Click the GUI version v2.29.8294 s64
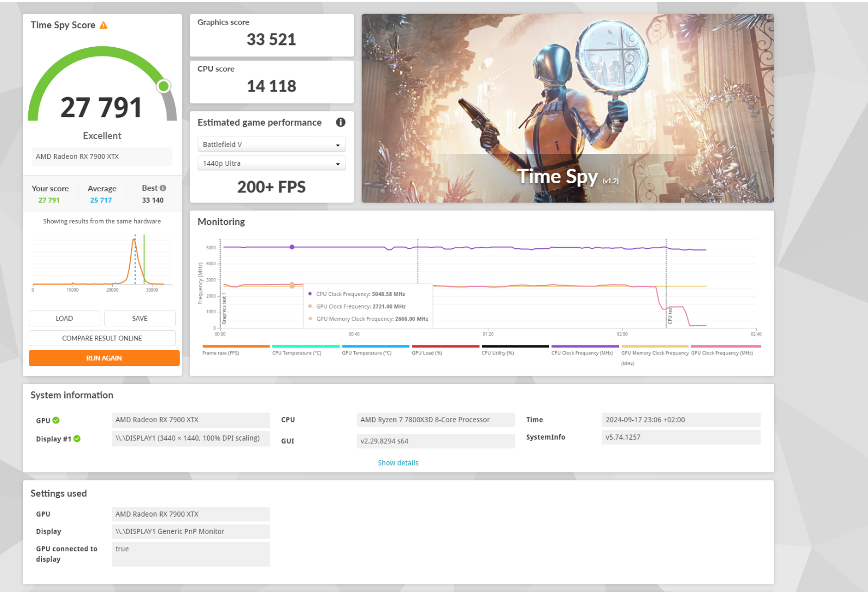868x592 pixels. point(436,441)
